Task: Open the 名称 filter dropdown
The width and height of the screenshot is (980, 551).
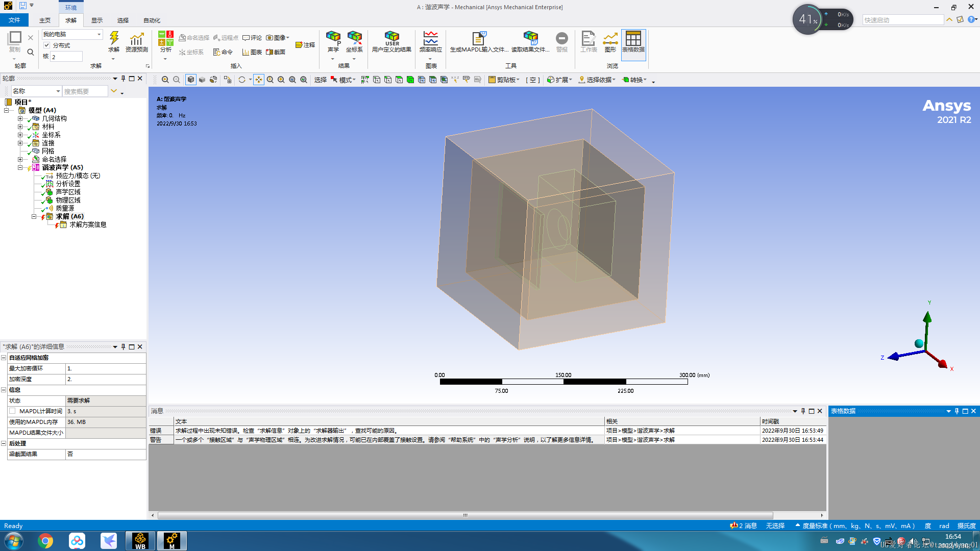Action: coord(36,91)
